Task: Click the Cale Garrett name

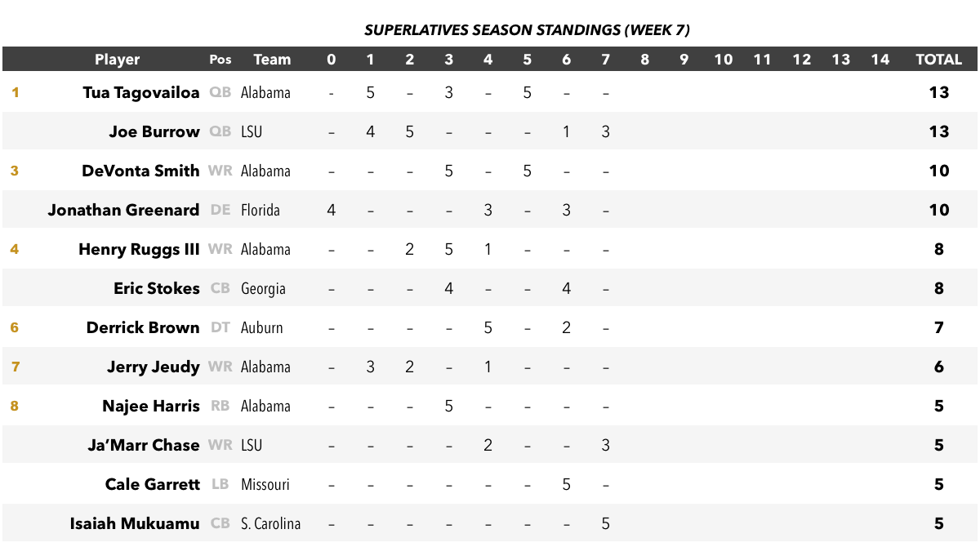Action: tap(153, 484)
